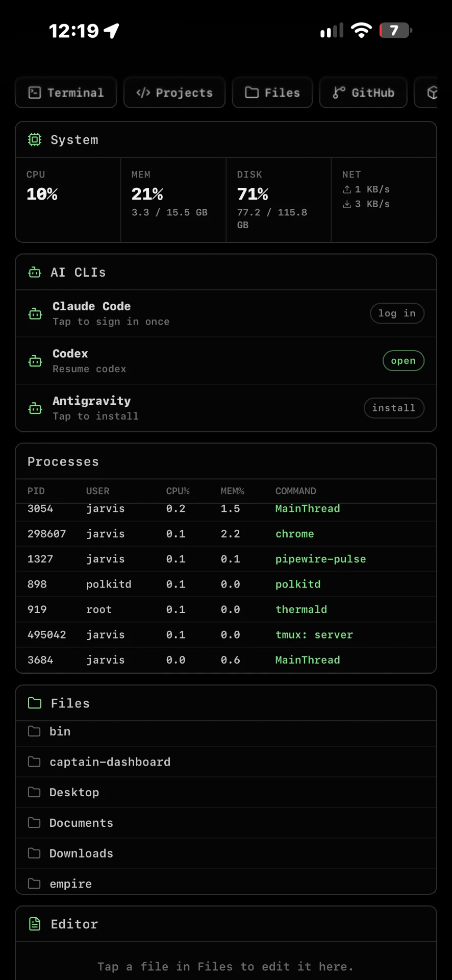Screen dimensions: 452x980
Task: Open the partially visible cube tab
Action: [426, 92]
